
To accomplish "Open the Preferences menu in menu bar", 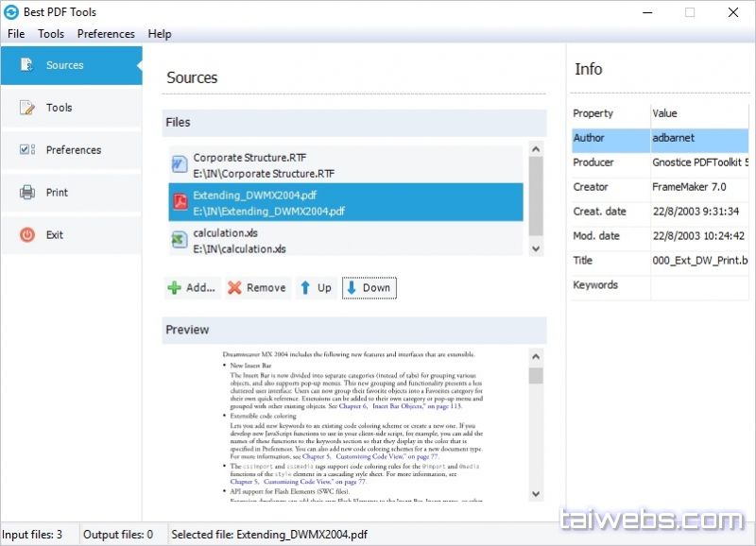I will click(x=106, y=34).
